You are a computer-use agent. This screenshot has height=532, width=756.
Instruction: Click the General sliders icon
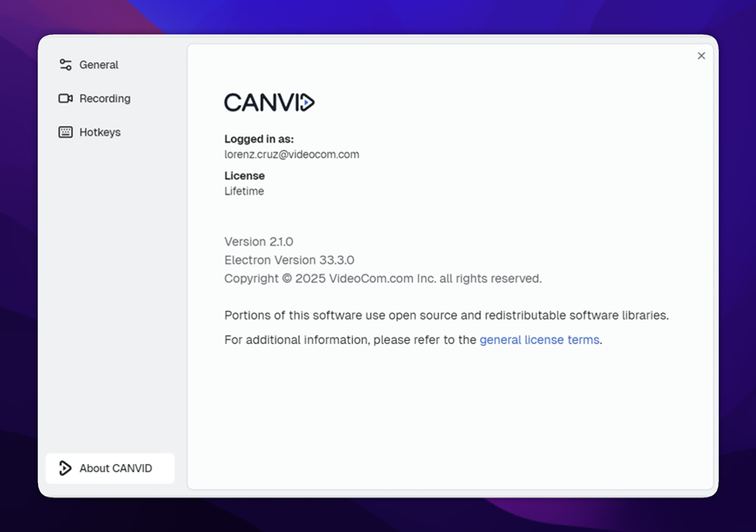[x=66, y=65]
